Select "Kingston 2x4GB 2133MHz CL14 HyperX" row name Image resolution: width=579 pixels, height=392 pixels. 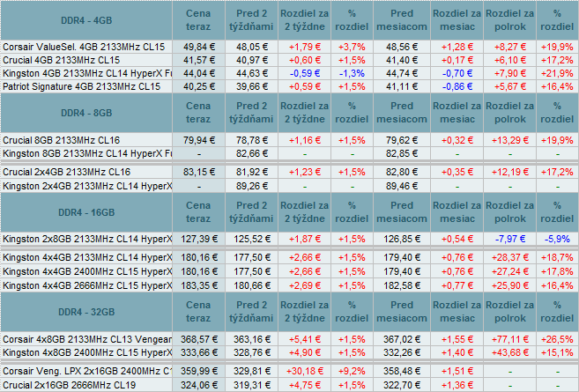point(87,186)
